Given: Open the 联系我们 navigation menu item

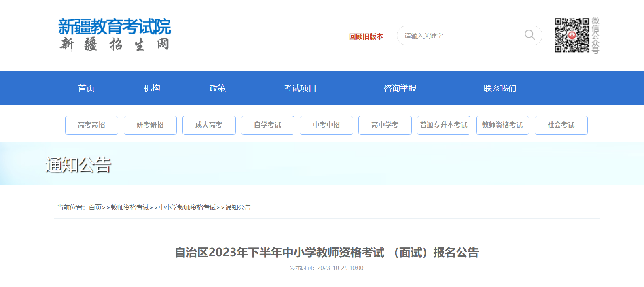Looking at the screenshot, I should click(x=500, y=88).
